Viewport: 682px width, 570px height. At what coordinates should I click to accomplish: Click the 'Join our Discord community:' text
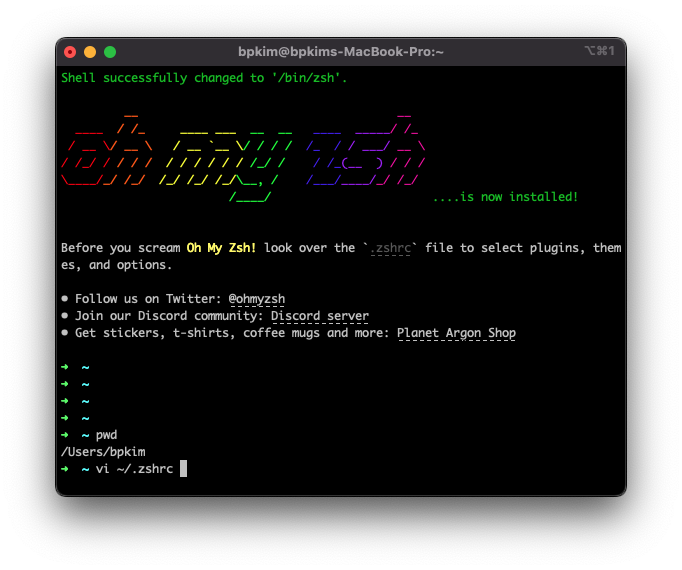(x=169, y=316)
